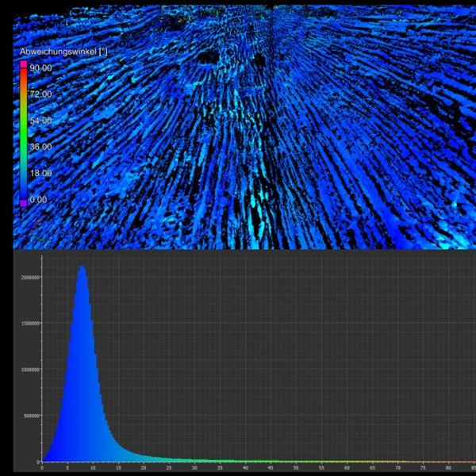The image size is (476, 476).
Task: Click the peak of the histogram curve
Action: coord(81,267)
